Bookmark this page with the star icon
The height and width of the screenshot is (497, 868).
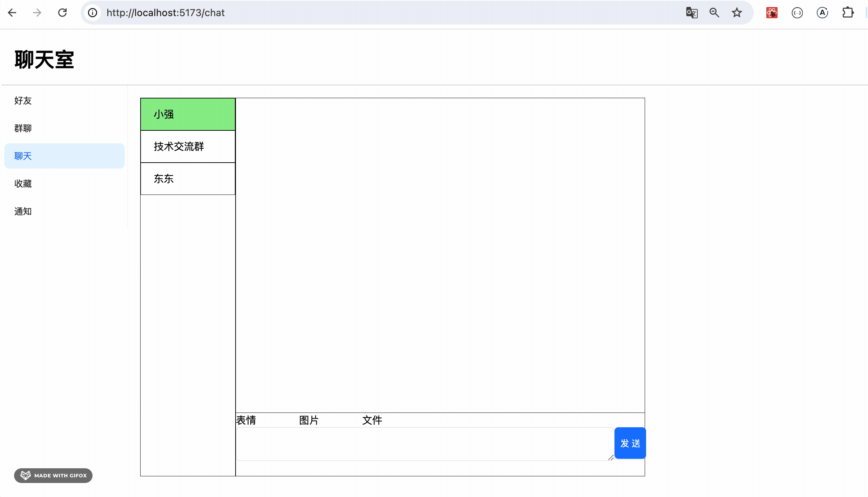[x=737, y=13]
